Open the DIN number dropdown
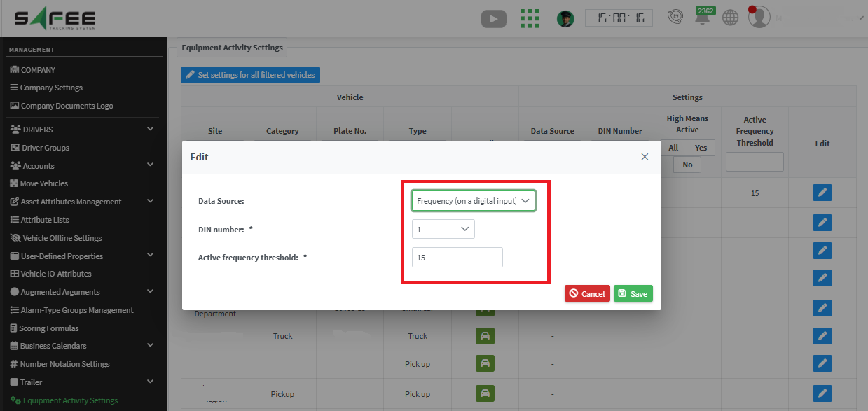The width and height of the screenshot is (868, 411). [443, 229]
